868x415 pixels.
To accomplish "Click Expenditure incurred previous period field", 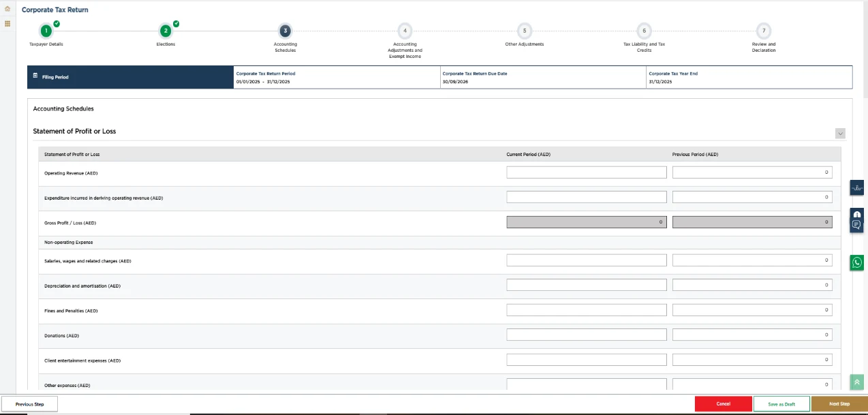I will (752, 197).
